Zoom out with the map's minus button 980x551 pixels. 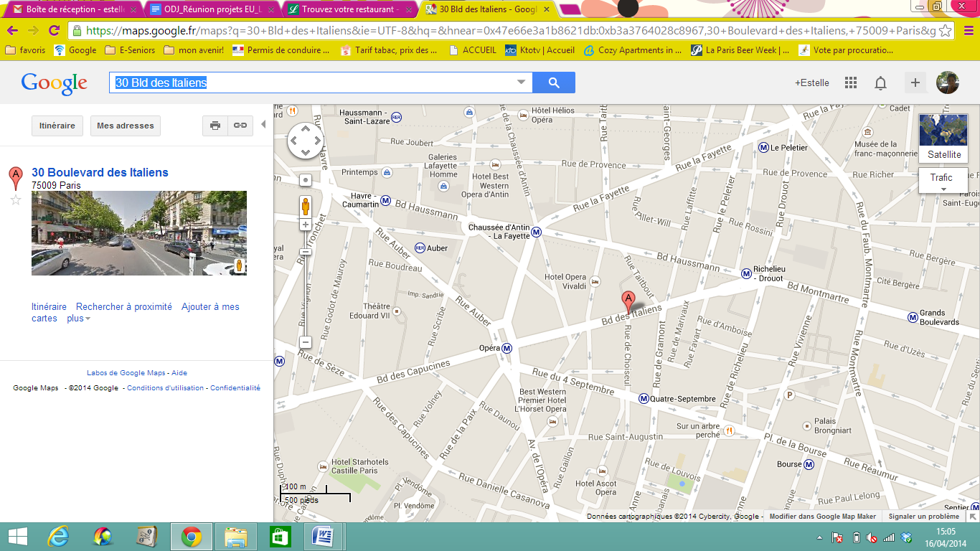coord(306,342)
